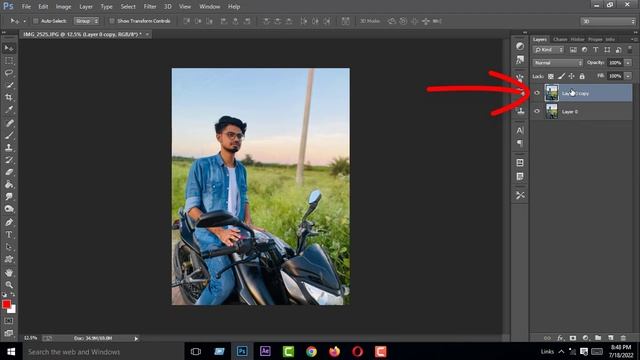Select the Hand tool
Image resolution: width=640 pixels, height=360 pixels.
click(9, 273)
